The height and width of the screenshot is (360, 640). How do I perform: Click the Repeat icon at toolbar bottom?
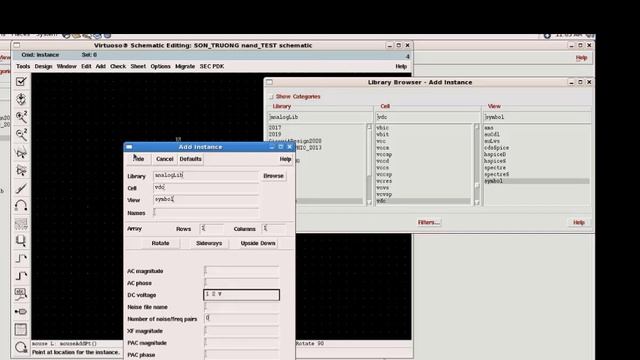pos(21,347)
